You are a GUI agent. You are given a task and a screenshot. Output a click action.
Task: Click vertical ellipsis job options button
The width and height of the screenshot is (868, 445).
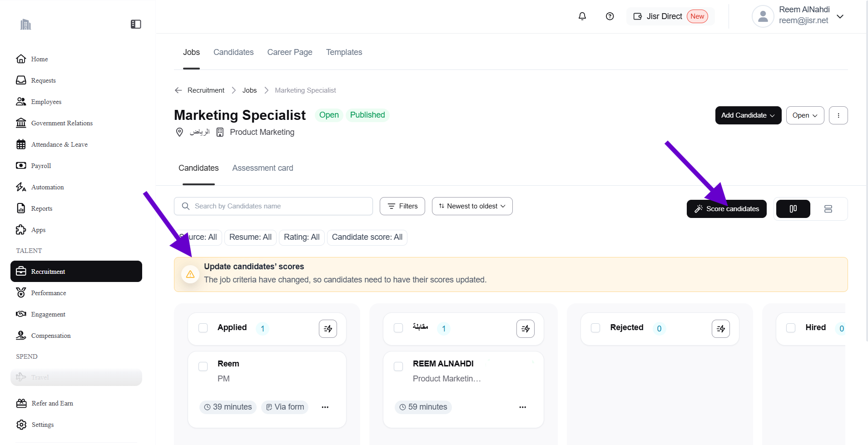(838, 115)
